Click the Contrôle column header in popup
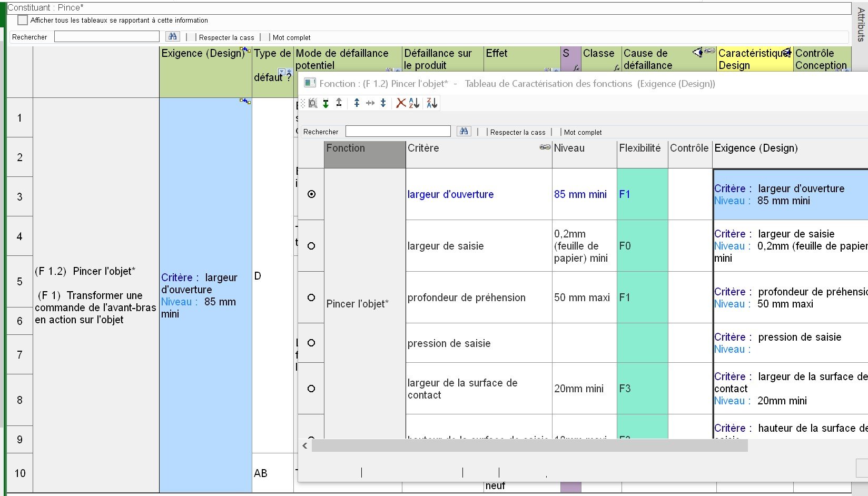 coord(690,154)
